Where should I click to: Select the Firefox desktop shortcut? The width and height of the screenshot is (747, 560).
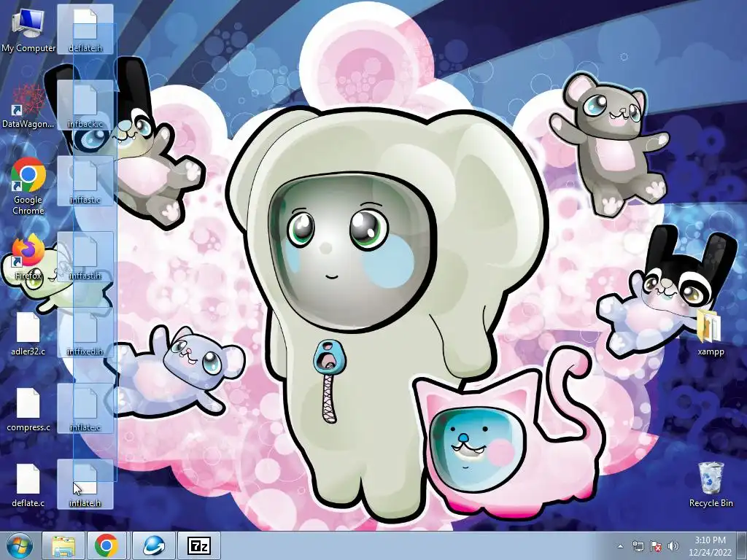point(28,257)
